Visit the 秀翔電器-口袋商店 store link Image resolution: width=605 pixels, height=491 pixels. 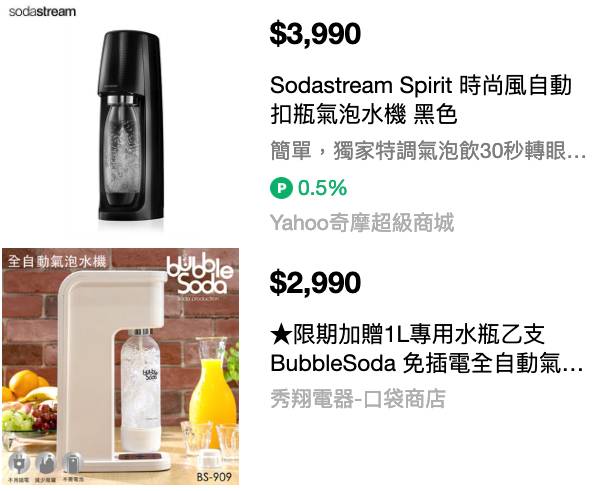[x=358, y=398]
